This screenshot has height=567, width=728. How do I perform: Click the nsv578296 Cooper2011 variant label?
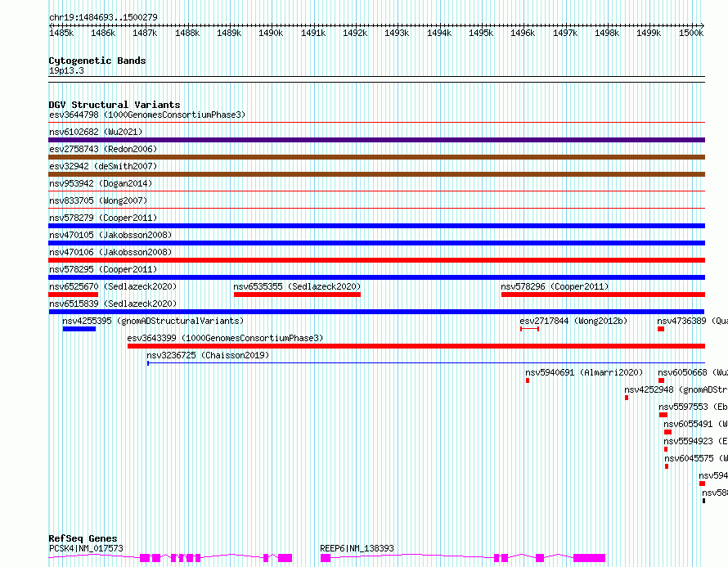click(555, 286)
